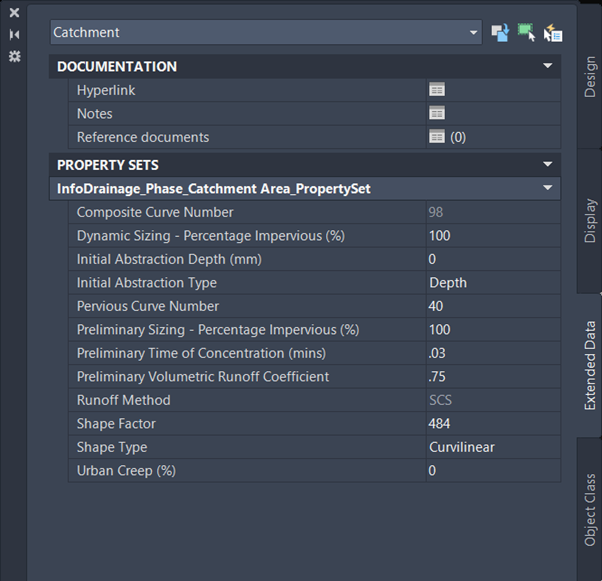This screenshot has width=602, height=581.
Task: Open the Hyperlink editor icon
Action: click(x=437, y=90)
